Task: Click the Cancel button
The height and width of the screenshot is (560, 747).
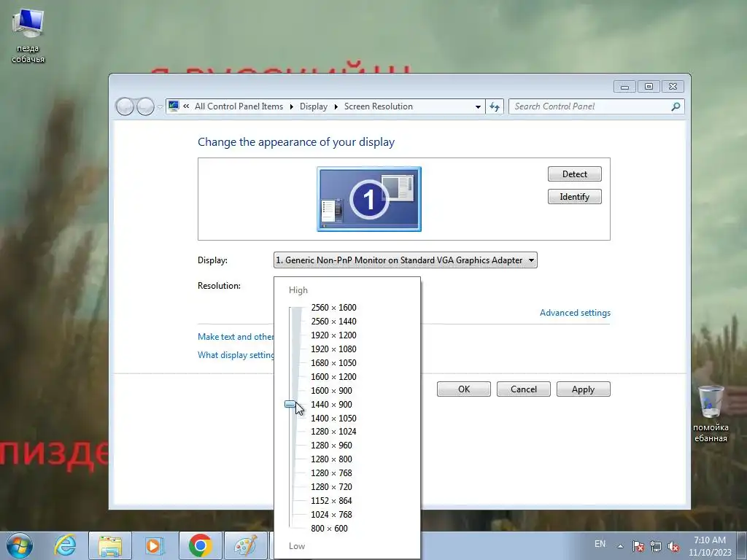Action: pyautogui.click(x=524, y=389)
